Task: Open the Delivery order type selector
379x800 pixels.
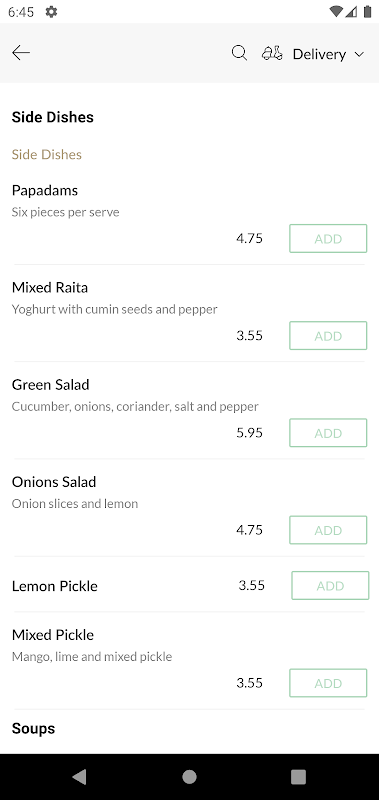Action: click(319, 54)
